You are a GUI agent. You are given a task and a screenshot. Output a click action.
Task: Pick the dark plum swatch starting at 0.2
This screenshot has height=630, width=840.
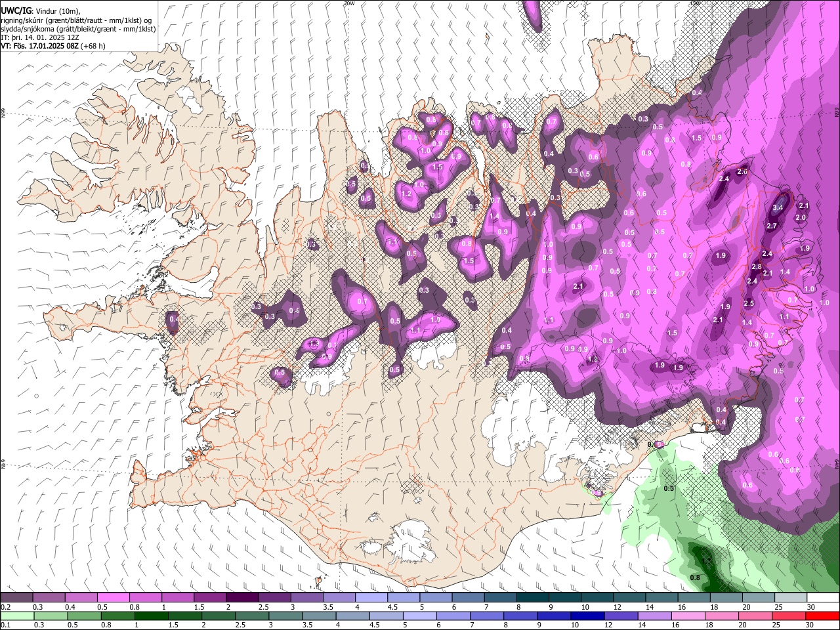click(16, 598)
